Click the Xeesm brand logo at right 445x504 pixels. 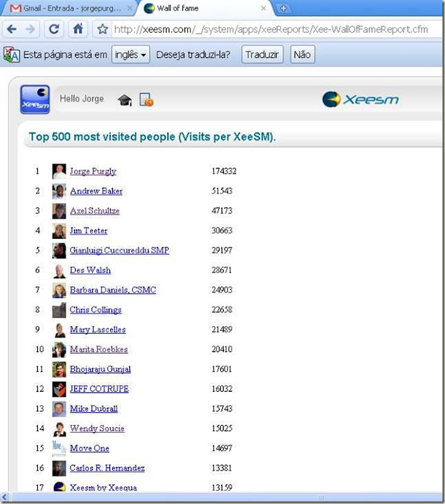[x=360, y=99]
